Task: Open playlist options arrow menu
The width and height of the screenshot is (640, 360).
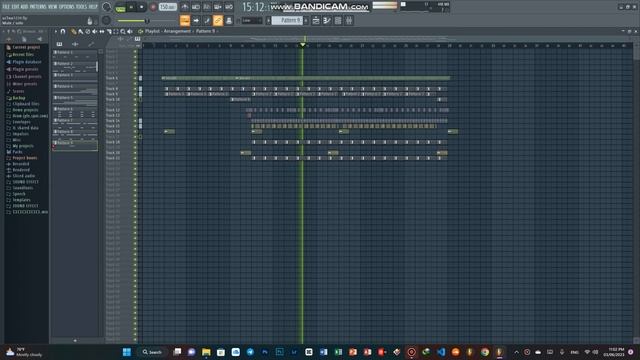Action: pyautogui.click(x=56, y=31)
